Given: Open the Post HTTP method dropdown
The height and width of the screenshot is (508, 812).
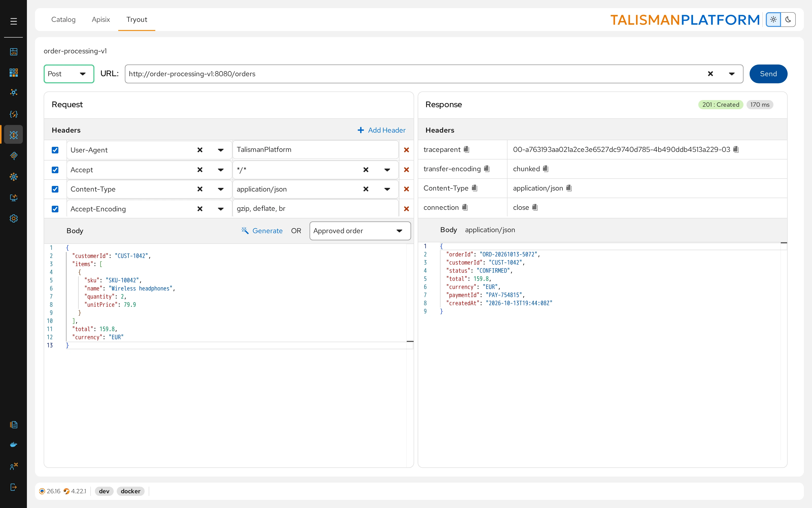Looking at the screenshot, I should tap(69, 74).
